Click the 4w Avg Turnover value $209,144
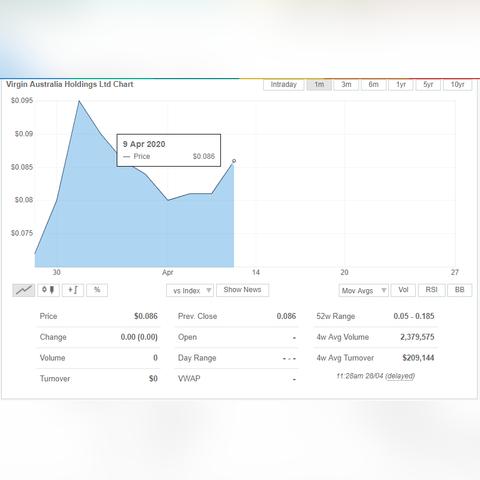 click(418, 358)
